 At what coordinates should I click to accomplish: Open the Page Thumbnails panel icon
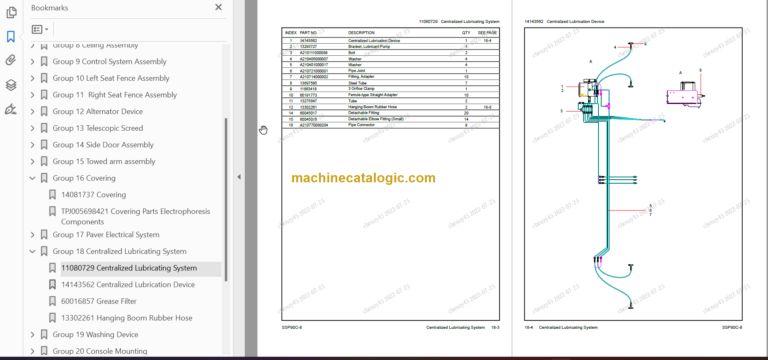click(x=11, y=13)
